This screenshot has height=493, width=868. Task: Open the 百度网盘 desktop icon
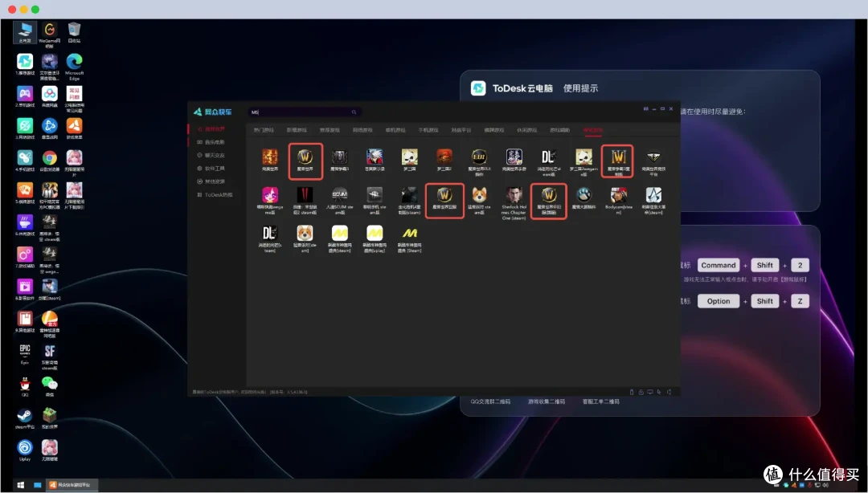(49, 94)
